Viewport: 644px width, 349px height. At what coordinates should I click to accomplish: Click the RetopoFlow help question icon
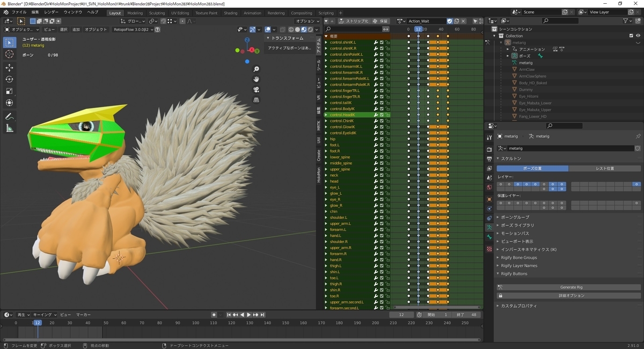coord(157,30)
